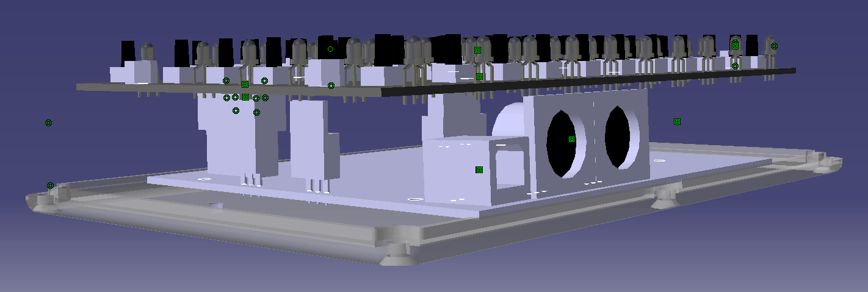Select square constraint marker on rectangular connector block
Viewport: 868px width, 292px height.
coord(479,169)
